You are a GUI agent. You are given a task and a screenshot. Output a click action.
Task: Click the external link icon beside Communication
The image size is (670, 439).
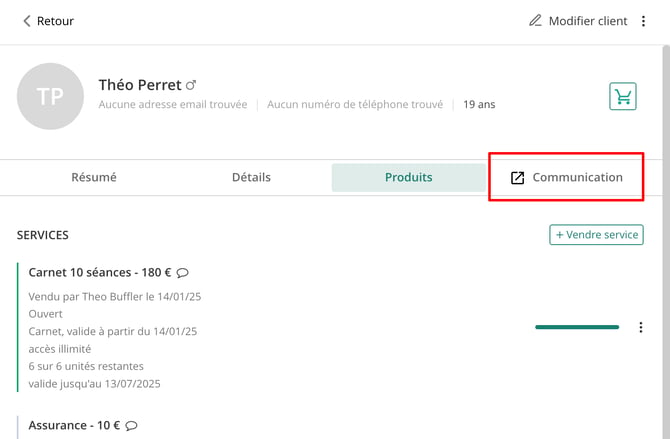pos(517,178)
